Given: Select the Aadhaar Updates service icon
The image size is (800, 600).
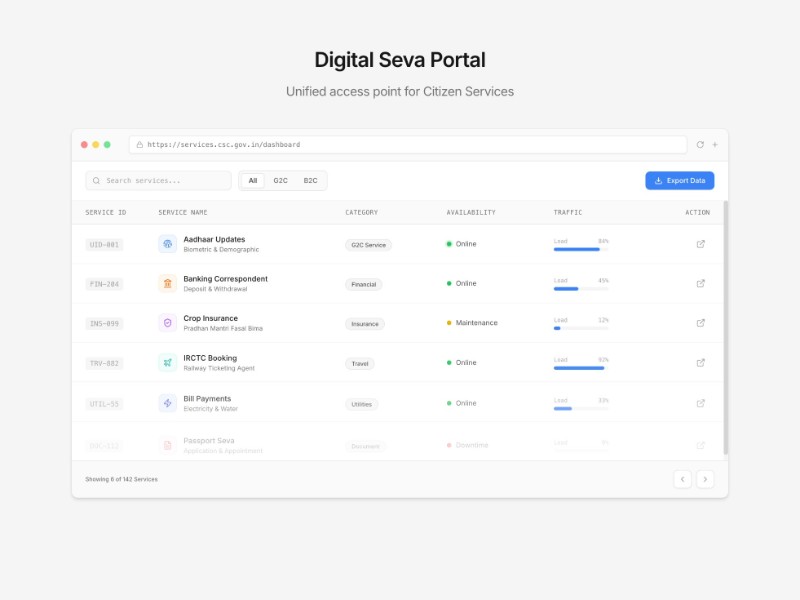Looking at the screenshot, I should [x=167, y=243].
